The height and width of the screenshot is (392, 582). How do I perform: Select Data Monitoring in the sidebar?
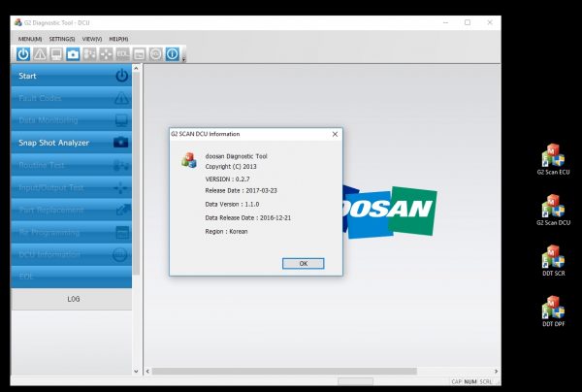coord(71,120)
